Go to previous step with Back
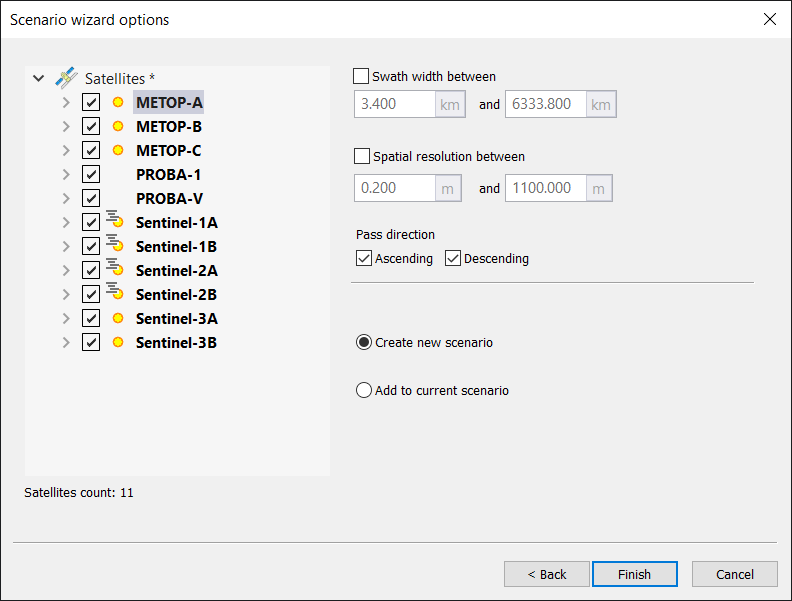Screen dimensions: 792x601 tap(547, 574)
